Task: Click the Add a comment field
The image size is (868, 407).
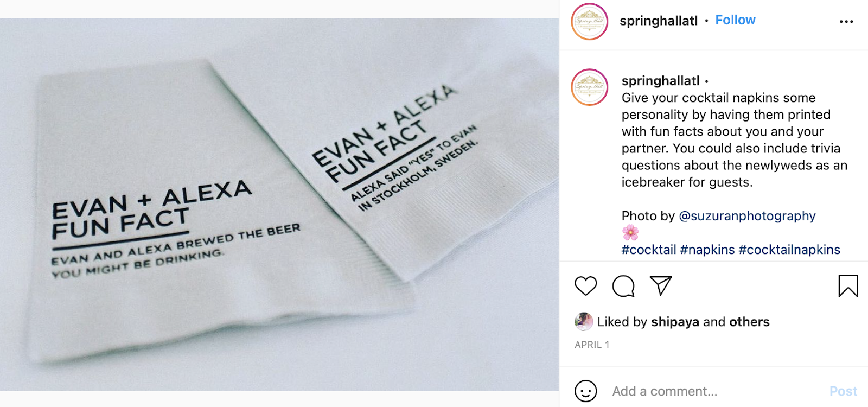Action: pos(716,391)
